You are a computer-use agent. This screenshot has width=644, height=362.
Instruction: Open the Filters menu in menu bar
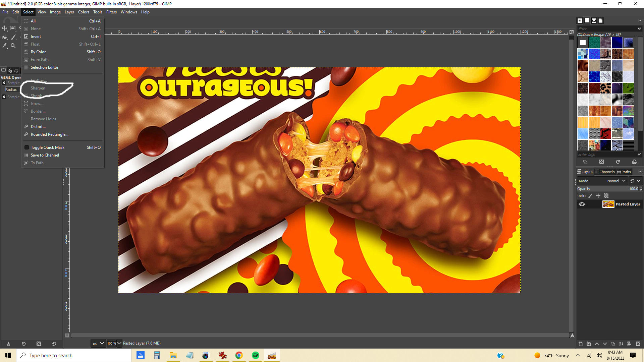coord(111,12)
